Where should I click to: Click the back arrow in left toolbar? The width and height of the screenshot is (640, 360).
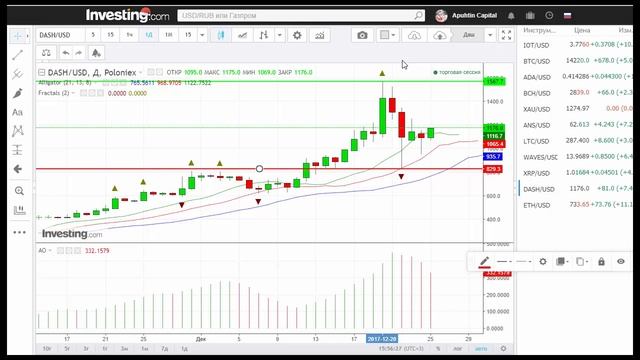point(18,169)
